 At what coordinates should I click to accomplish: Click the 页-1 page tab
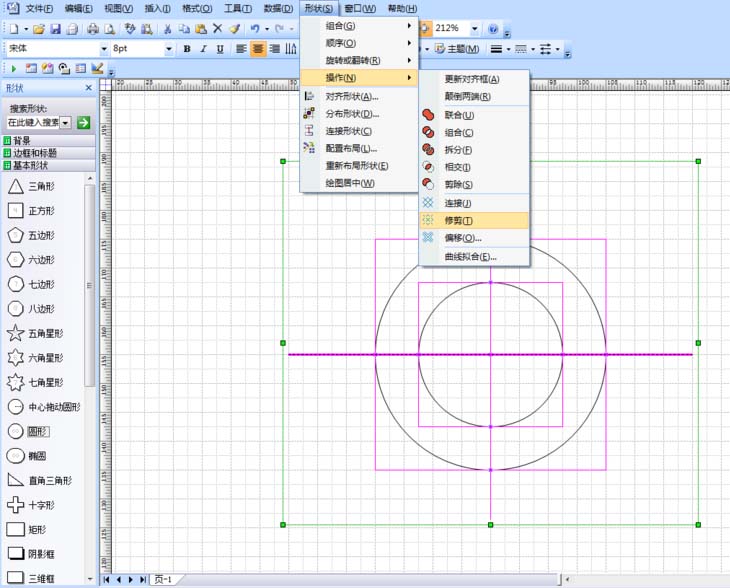click(163, 579)
